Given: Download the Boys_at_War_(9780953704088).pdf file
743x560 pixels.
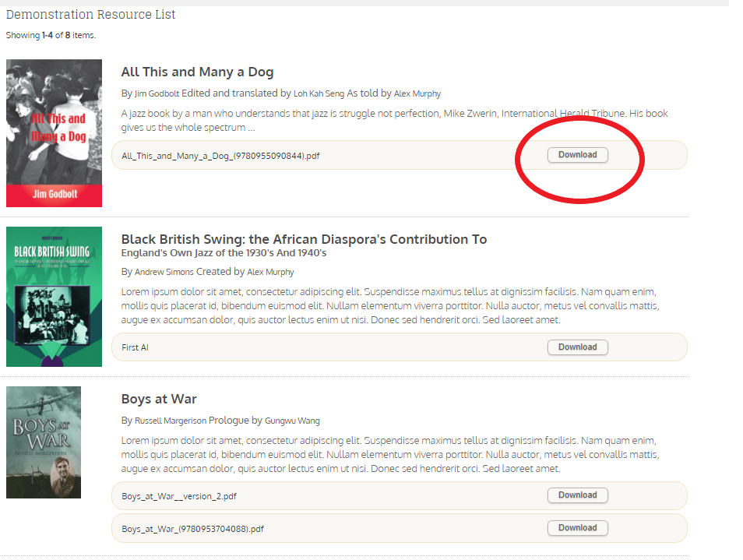Looking at the screenshot, I should [577, 528].
